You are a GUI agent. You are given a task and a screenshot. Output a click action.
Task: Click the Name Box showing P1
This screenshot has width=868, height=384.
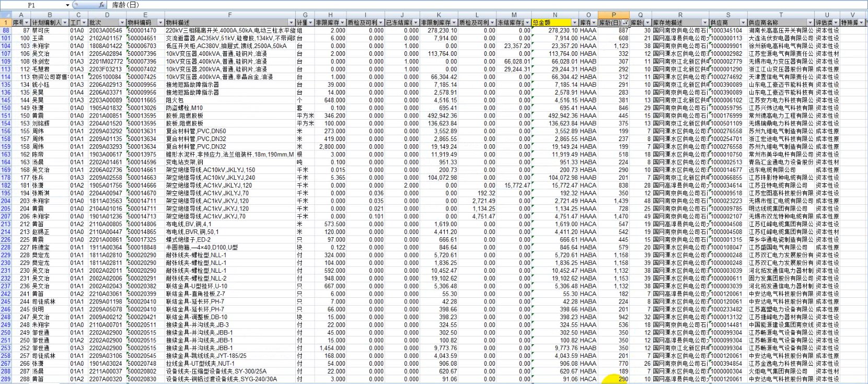pyautogui.click(x=31, y=5)
